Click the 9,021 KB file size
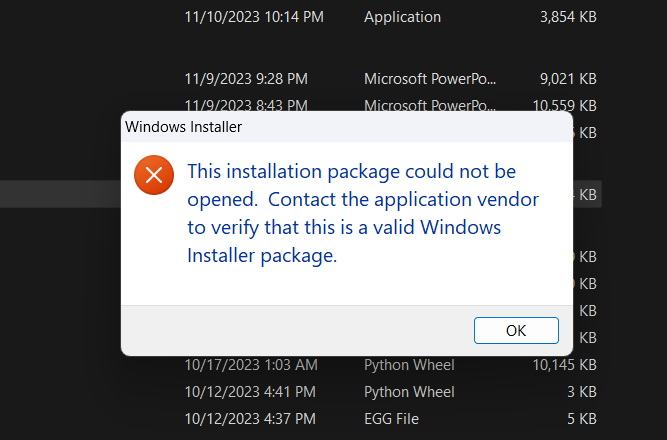The width and height of the screenshot is (667, 440). (x=566, y=78)
